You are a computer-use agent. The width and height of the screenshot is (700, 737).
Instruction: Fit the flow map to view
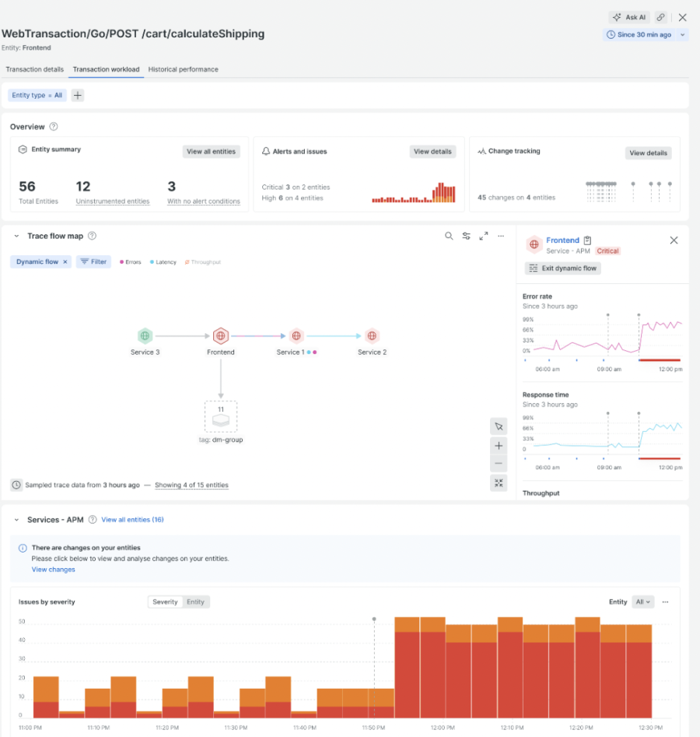point(499,483)
